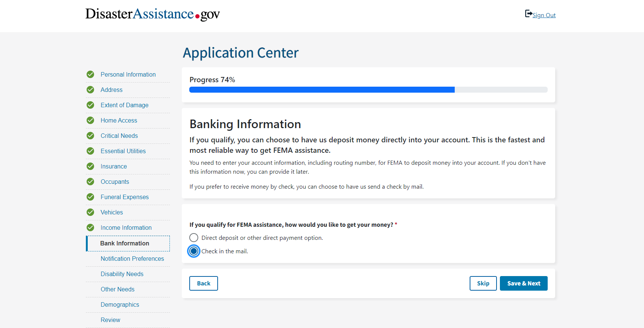Select the direct deposit radio option
The width and height of the screenshot is (644, 328).
(x=194, y=238)
